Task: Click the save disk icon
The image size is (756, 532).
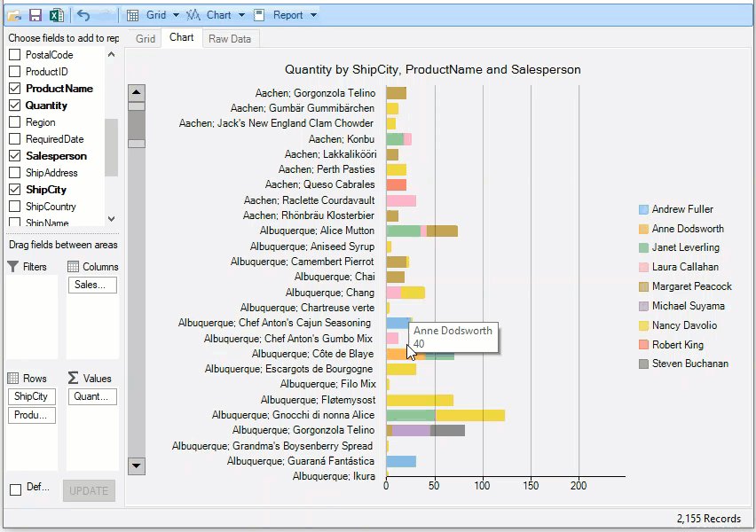Action: (x=35, y=15)
